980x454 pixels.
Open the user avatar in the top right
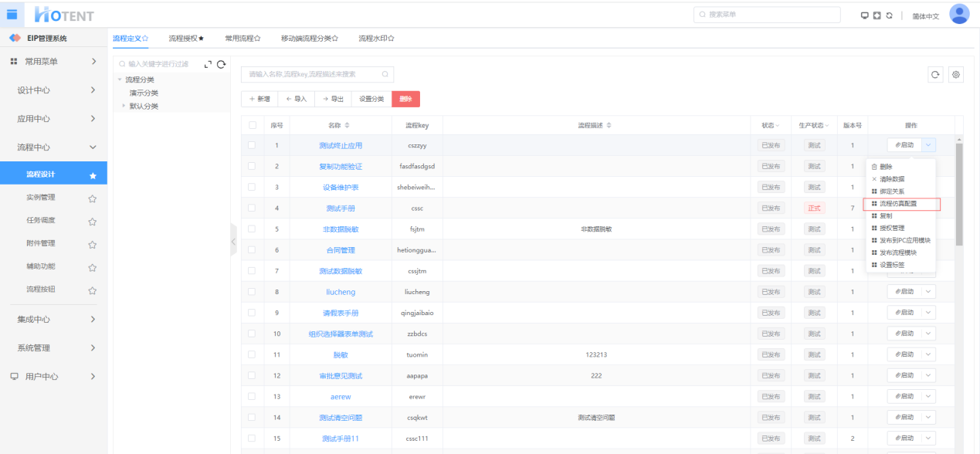click(958, 15)
